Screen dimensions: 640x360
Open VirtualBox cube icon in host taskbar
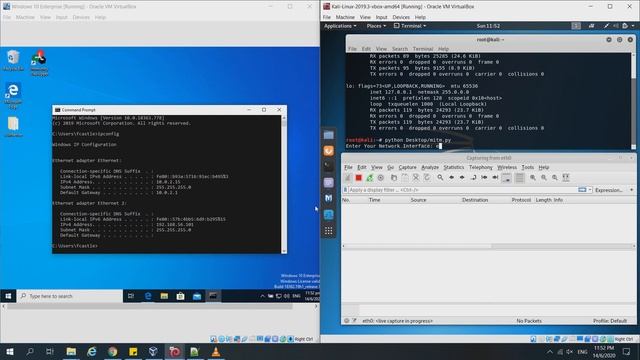click(153, 351)
